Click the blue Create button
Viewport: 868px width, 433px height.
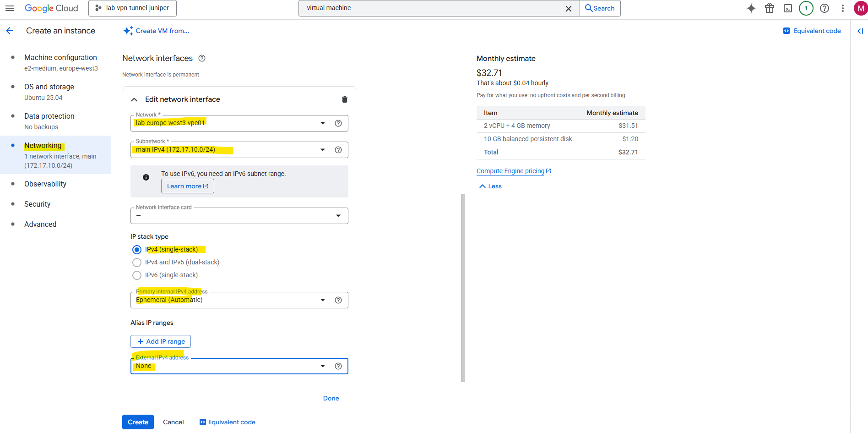(138, 422)
